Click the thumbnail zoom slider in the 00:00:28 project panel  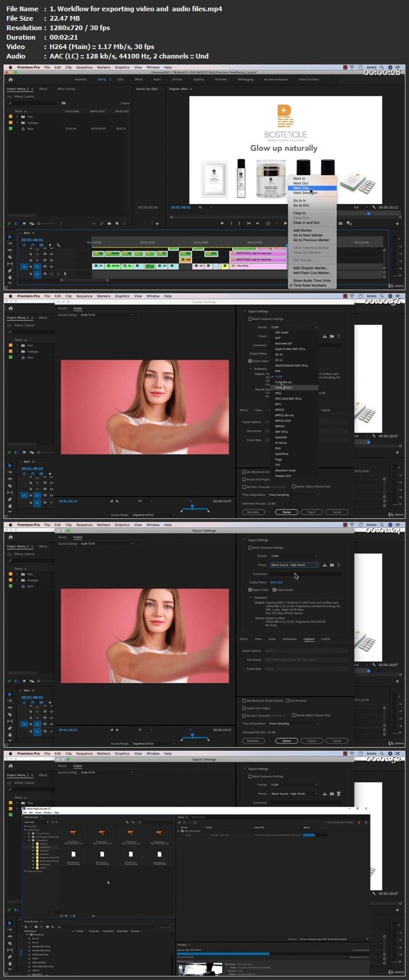(47, 223)
